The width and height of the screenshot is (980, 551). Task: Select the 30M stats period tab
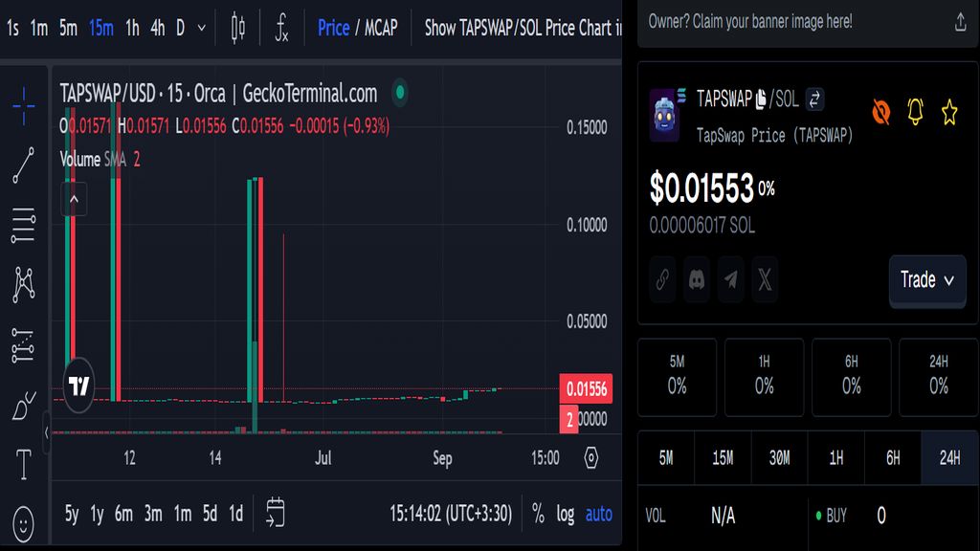pyautogui.click(x=779, y=458)
